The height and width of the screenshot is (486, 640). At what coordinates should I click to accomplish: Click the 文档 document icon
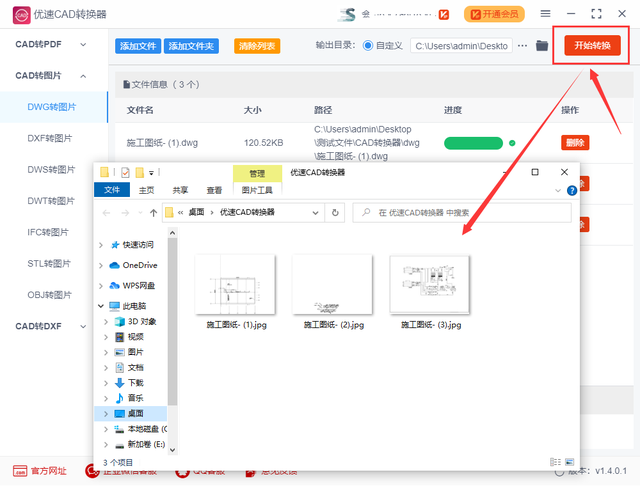pos(120,368)
